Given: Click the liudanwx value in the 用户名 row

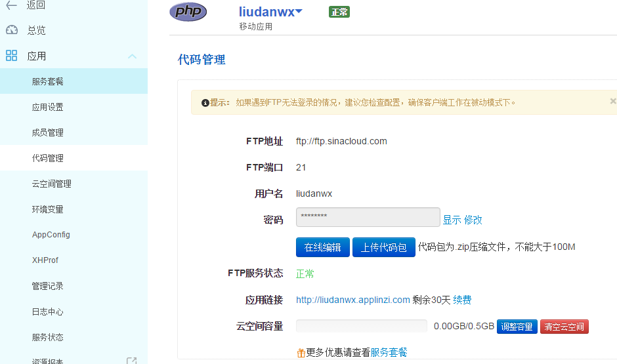Looking at the screenshot, I should coord(314,193).
